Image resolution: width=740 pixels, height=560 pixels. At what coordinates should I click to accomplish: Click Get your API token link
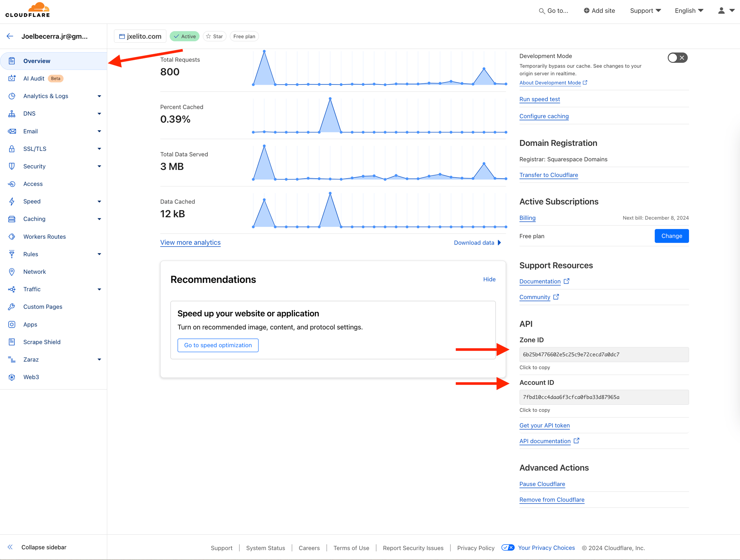544,425
